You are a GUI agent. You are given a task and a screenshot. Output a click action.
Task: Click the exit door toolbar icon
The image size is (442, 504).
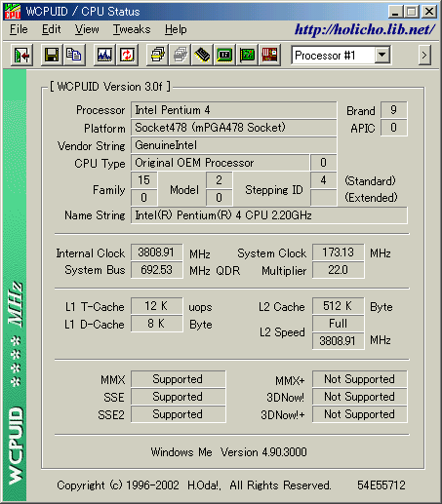point(21,56)
